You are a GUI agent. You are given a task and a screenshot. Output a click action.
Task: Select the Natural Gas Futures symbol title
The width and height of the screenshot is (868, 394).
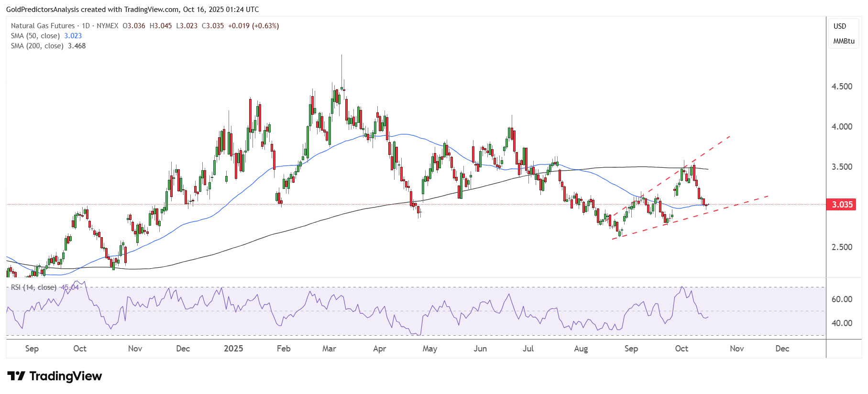[43, 26]
